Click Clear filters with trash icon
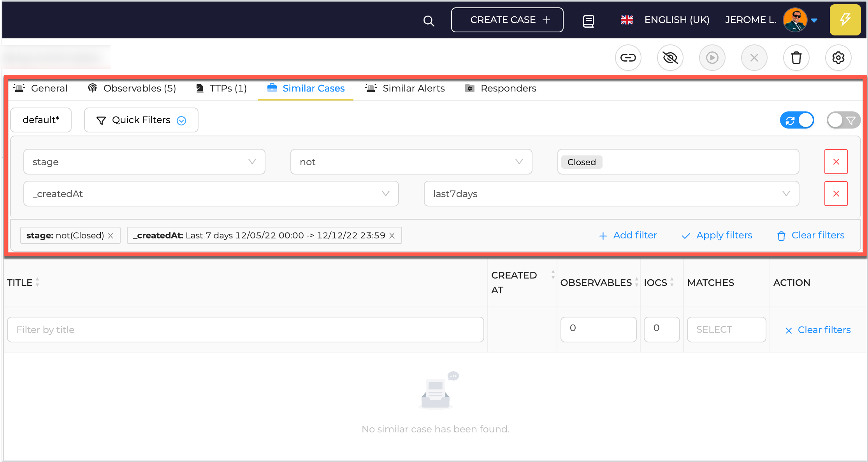Image resolution: width=868 pixels, height=462 pixels. (811, 235)
